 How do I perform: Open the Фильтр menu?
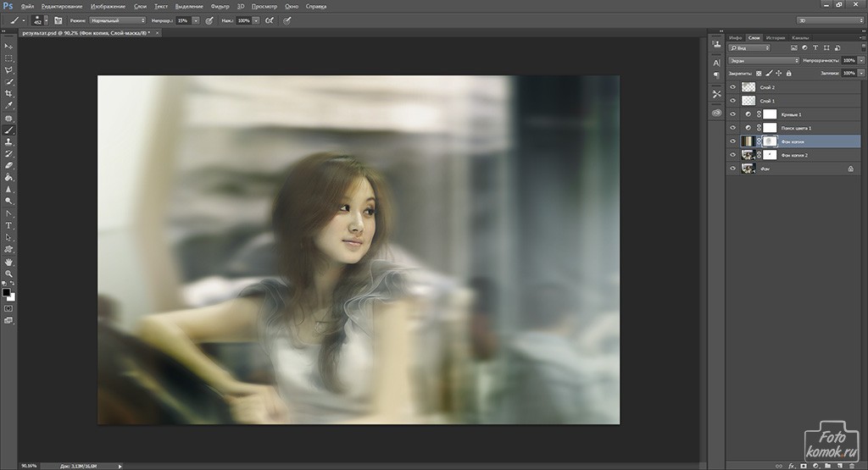(x=220, y=6)
